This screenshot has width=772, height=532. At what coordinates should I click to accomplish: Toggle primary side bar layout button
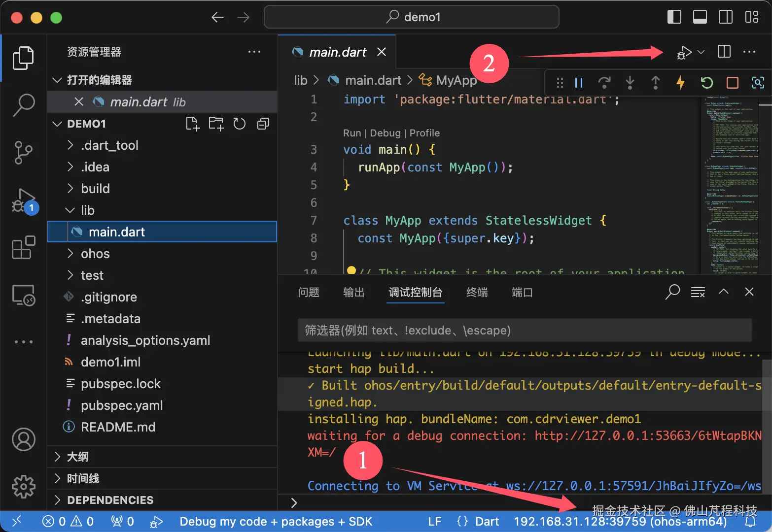674,17
